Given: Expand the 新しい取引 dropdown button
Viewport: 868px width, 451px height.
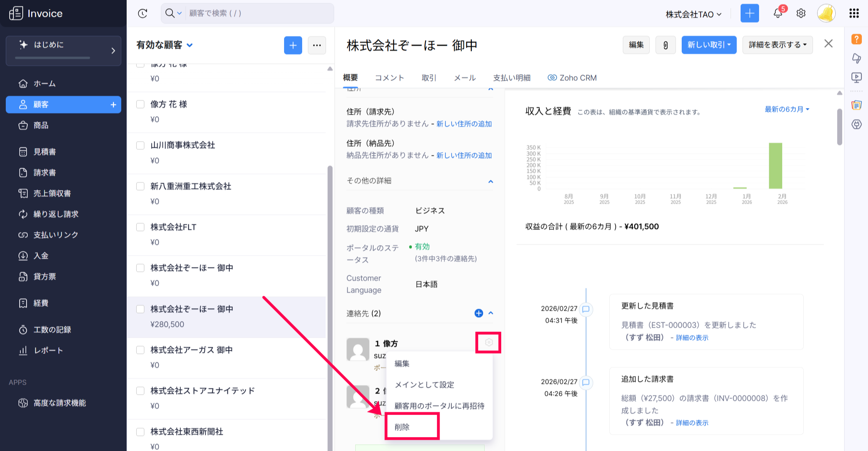Looking at the screenshot, I should pyautogui.click(x=709, y=45).
